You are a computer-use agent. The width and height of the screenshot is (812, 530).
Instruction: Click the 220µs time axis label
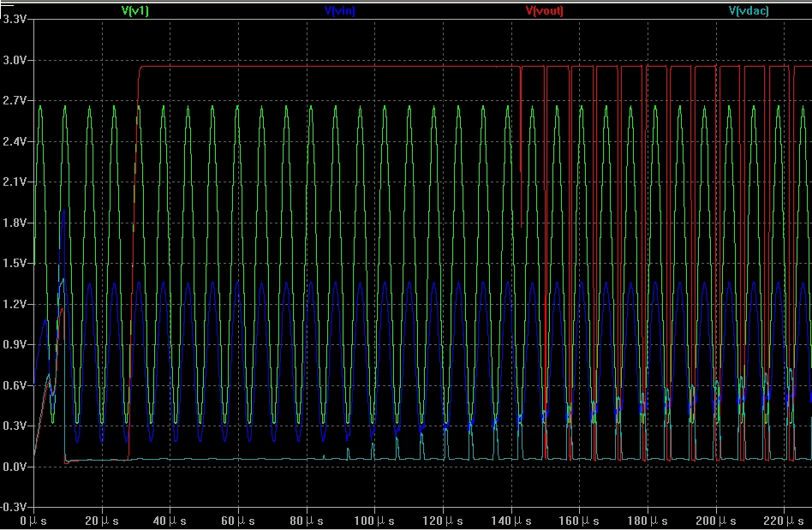[x=784, y=521]
